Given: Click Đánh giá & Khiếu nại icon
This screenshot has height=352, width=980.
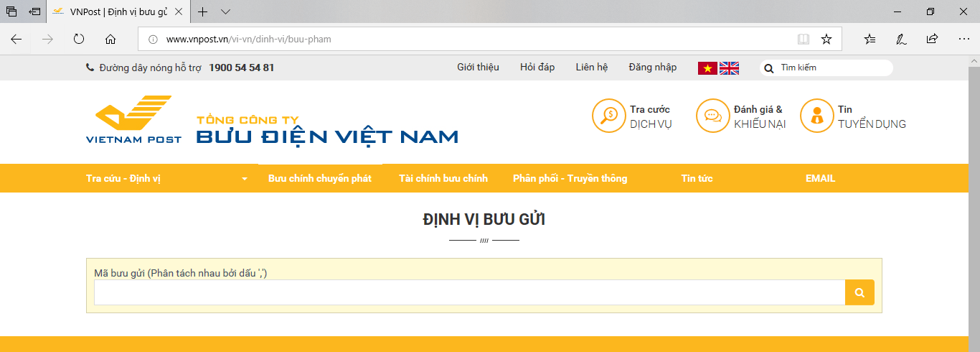Looking at the screenshot, I should 713,116.
